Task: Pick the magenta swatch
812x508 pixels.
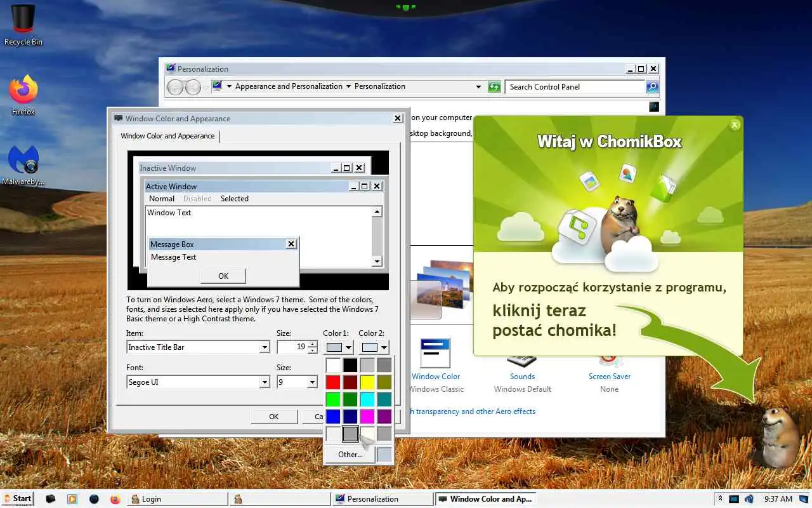Action: [367, 417]
